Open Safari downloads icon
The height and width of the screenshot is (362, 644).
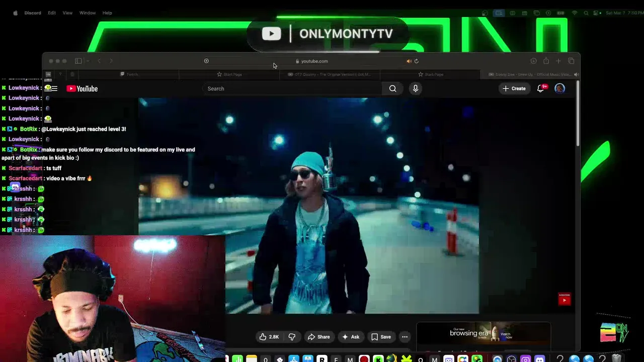533,61
